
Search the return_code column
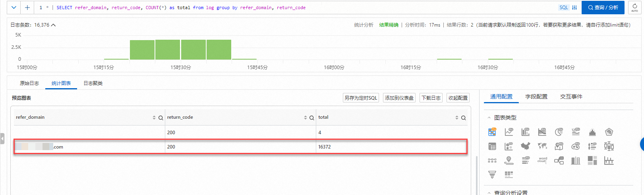pyautogui.click(x=311, y=118)
